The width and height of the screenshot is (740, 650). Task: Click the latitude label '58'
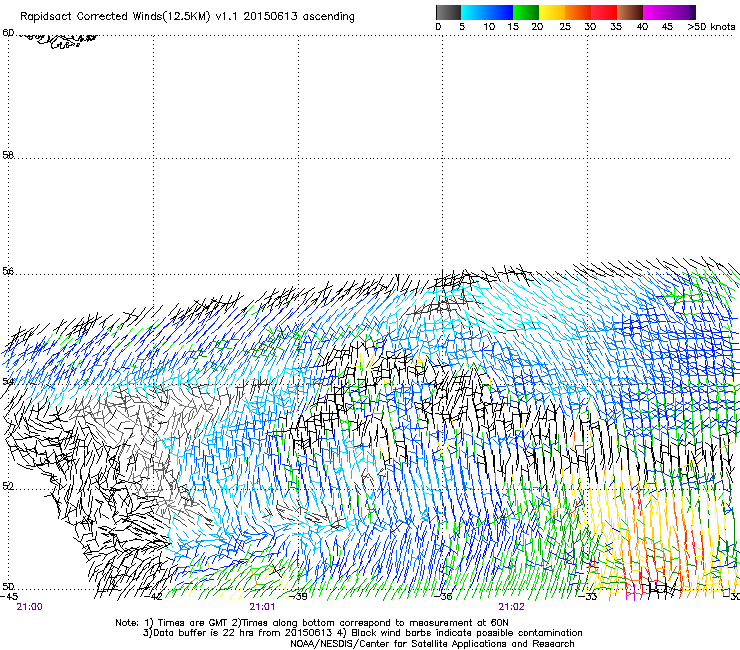(x=8, y=155)
